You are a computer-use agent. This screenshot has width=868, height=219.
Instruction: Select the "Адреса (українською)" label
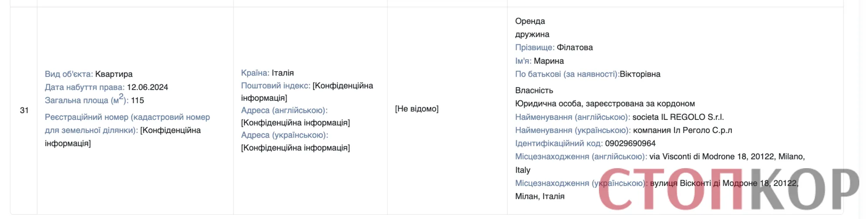pyautogui.click(x=285, y=135)
